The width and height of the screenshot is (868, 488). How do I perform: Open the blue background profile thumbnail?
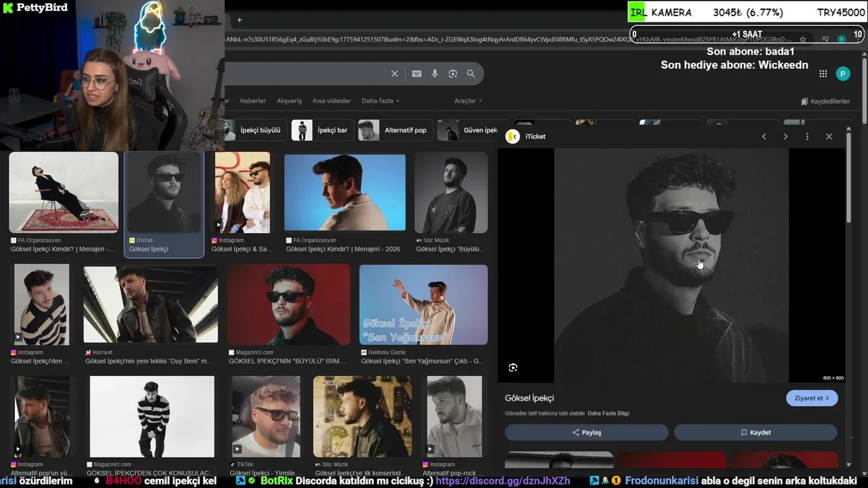coord(344,192)
